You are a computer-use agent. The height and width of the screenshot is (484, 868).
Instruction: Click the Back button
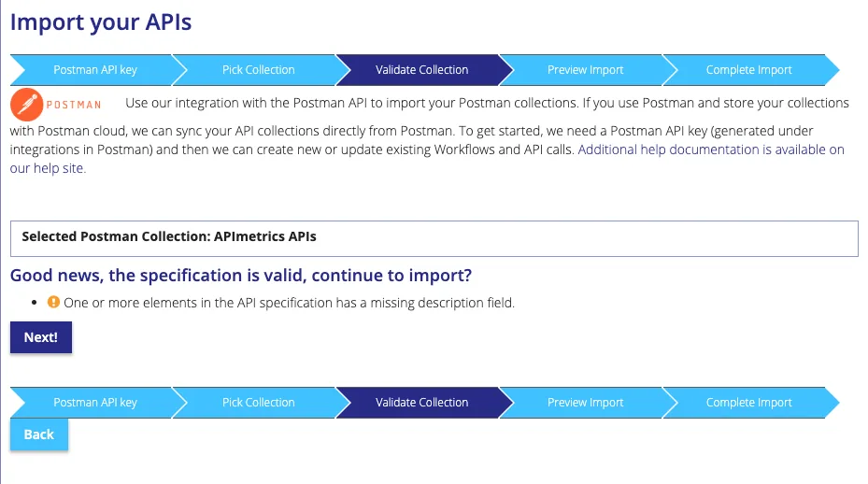[38, 434]
